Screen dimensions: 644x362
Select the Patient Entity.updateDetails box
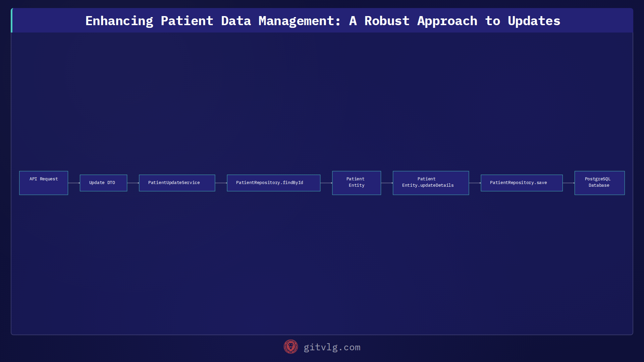pos(431,183)
